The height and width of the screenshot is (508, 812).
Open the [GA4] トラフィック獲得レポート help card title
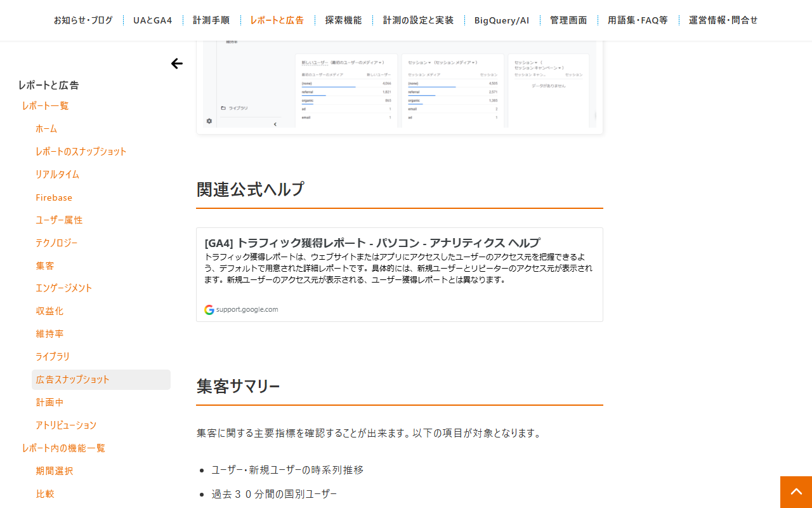click(x=372, y=243)
